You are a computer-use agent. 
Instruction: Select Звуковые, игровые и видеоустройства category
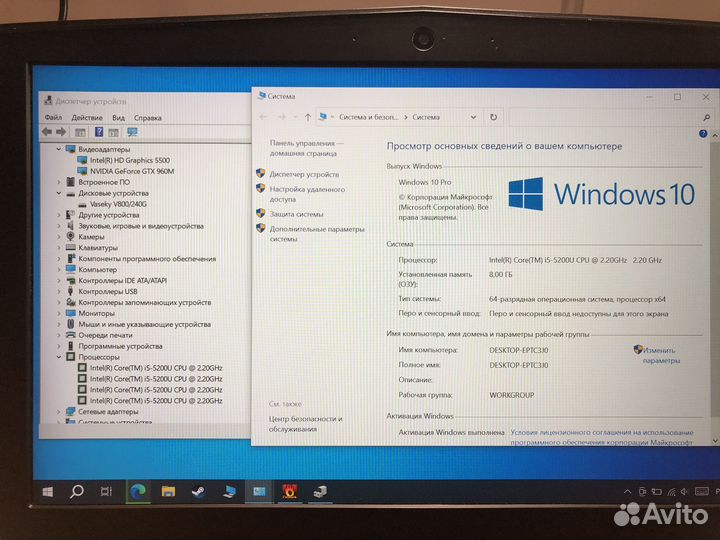click(x=141, y=226)
